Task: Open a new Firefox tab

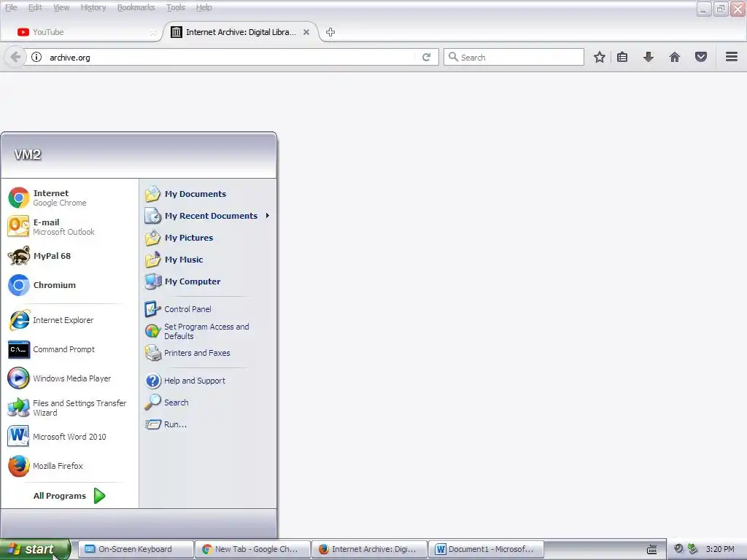Action: pos(330,32)
